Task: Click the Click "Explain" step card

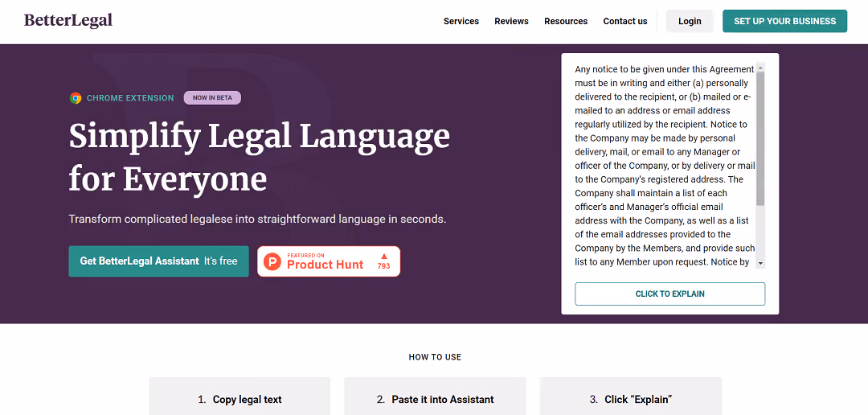Action: point(631,397)
